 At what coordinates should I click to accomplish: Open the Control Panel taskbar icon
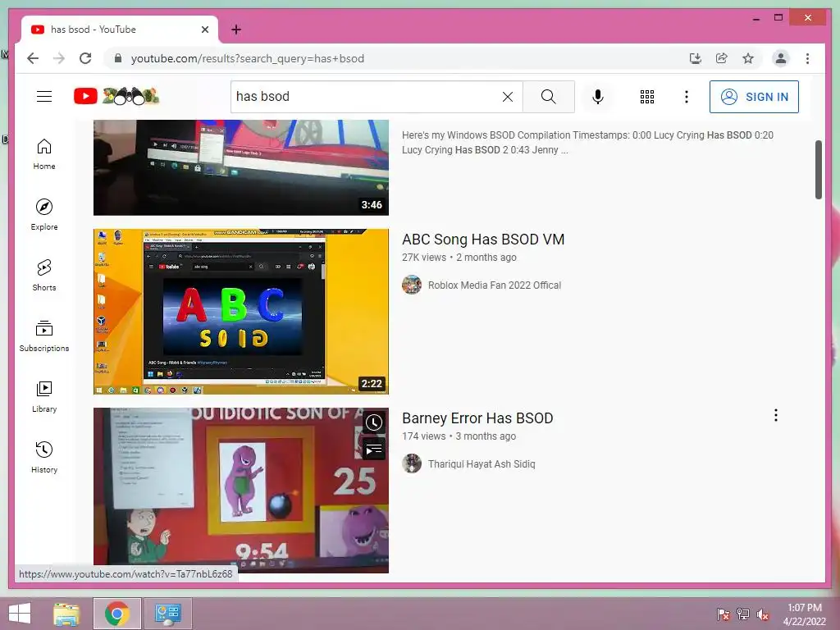167,614
